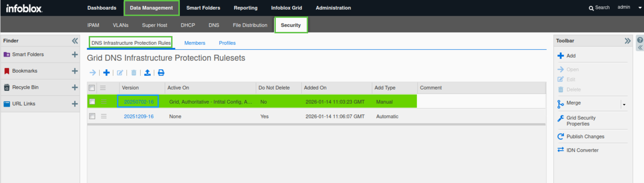Image resolution: width=644 pixels, height=183 pixels.
Task: Click the Search text in top bar
Action: tap(602, 8)
